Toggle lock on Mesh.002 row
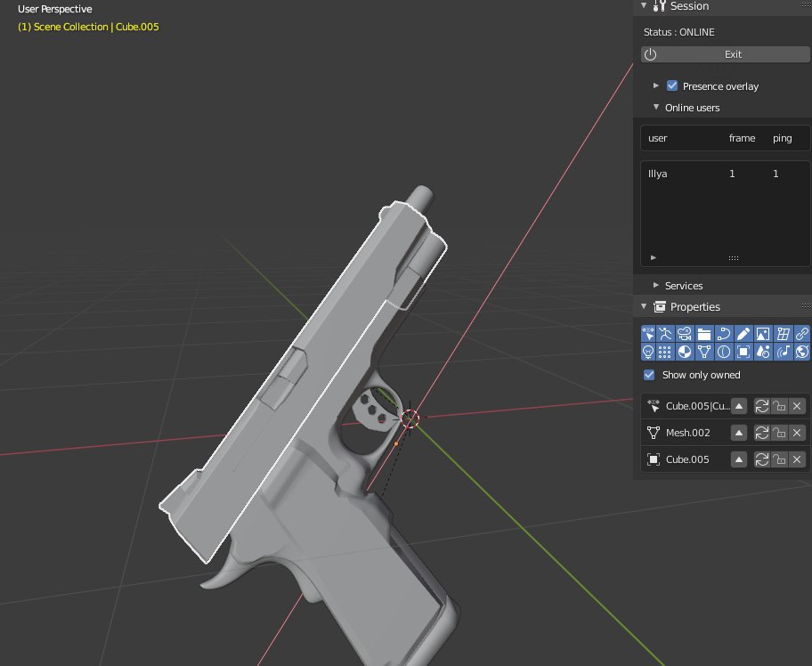This screenshot has width=812, height=666. coord(779,433)
